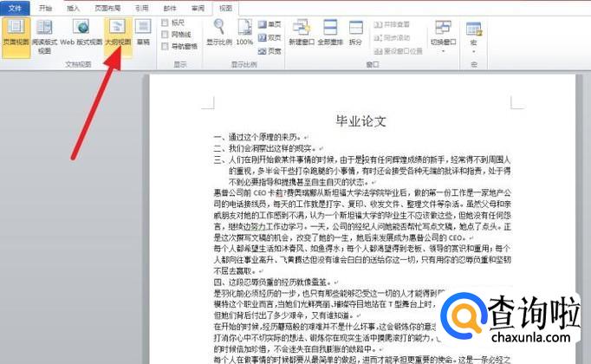Screen dimensions: 591x364
Task: Select the 视图 View tab
Action: coord(225,8)
